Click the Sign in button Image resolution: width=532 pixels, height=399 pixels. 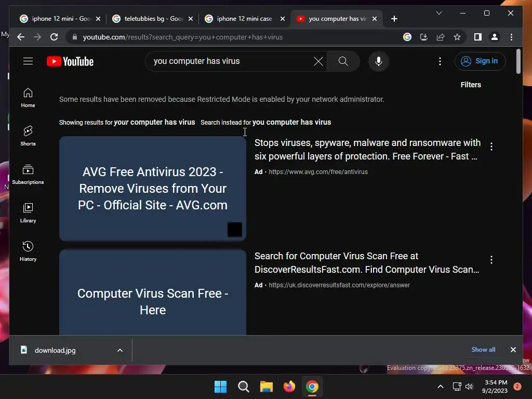coord(480,61)
